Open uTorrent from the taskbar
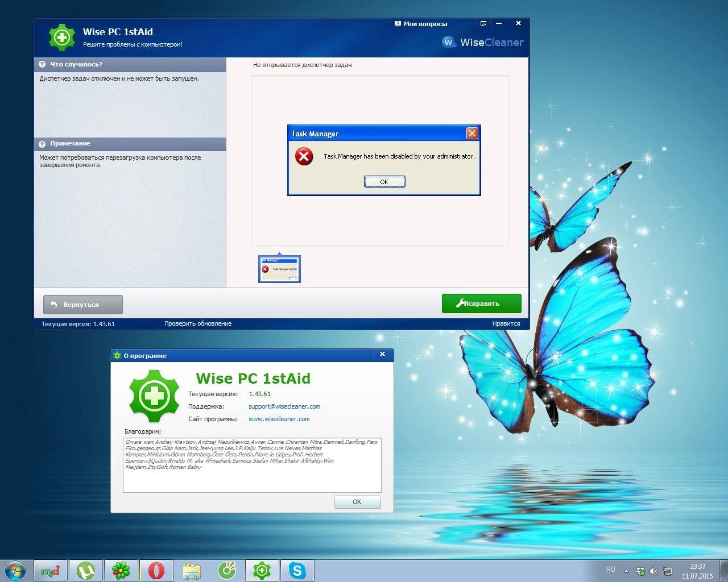Image resolution: width=728 pixels, height=582 pixels. tap(86, 571)
